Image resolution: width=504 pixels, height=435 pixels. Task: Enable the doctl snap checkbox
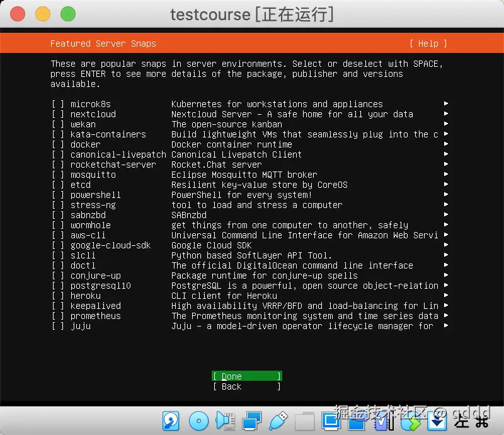pos(58,265)
